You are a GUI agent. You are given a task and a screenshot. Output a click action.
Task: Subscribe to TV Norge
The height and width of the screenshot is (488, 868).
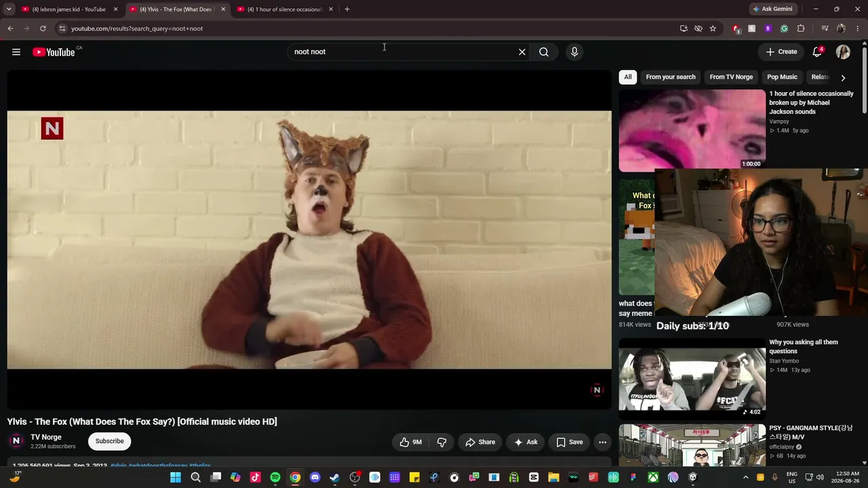109,441
